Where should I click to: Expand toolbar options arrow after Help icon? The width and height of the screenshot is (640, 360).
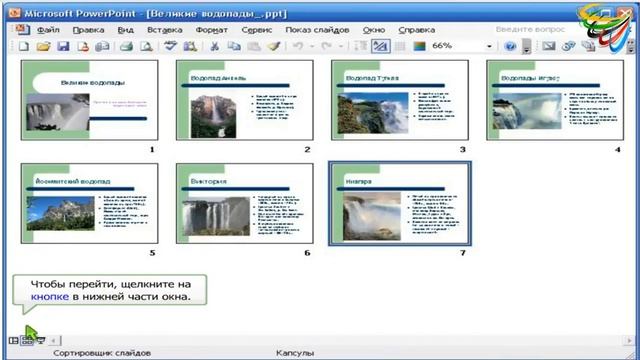527,46
